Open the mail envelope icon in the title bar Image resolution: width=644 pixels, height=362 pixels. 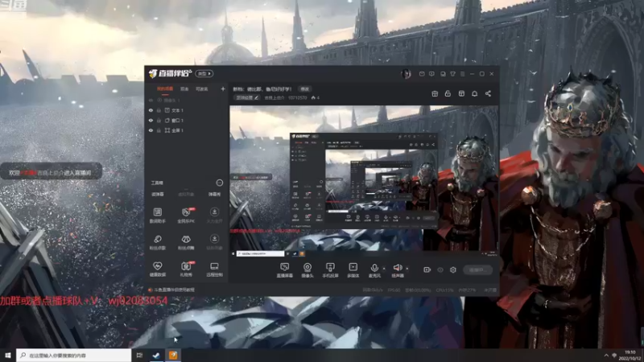(x=422, y=74)
